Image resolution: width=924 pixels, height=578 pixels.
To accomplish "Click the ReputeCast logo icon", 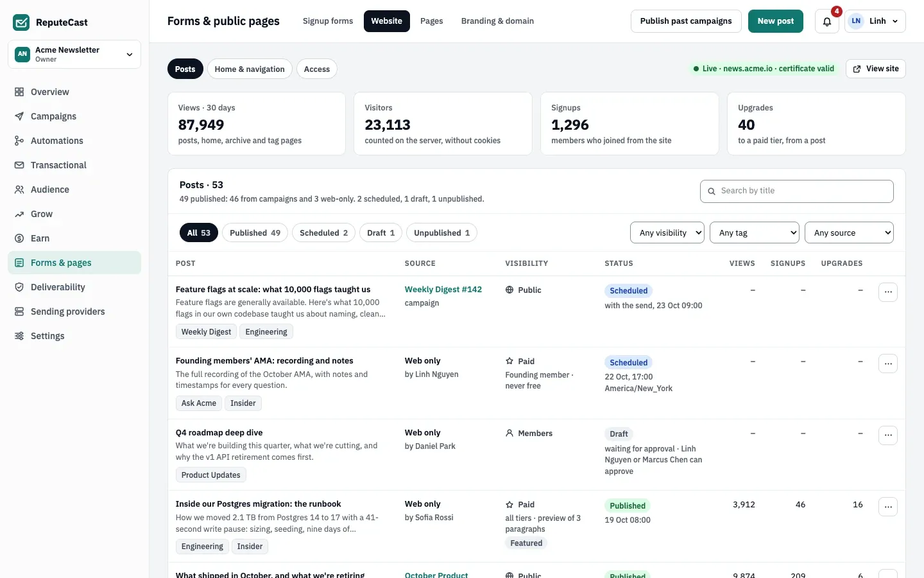I will 21,22.
